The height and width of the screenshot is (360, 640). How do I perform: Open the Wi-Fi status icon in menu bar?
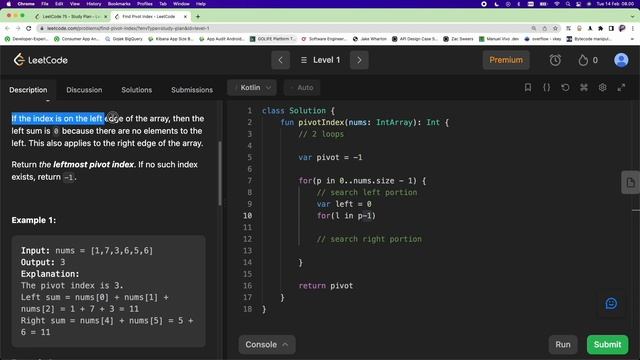click(x=557, y=4)
